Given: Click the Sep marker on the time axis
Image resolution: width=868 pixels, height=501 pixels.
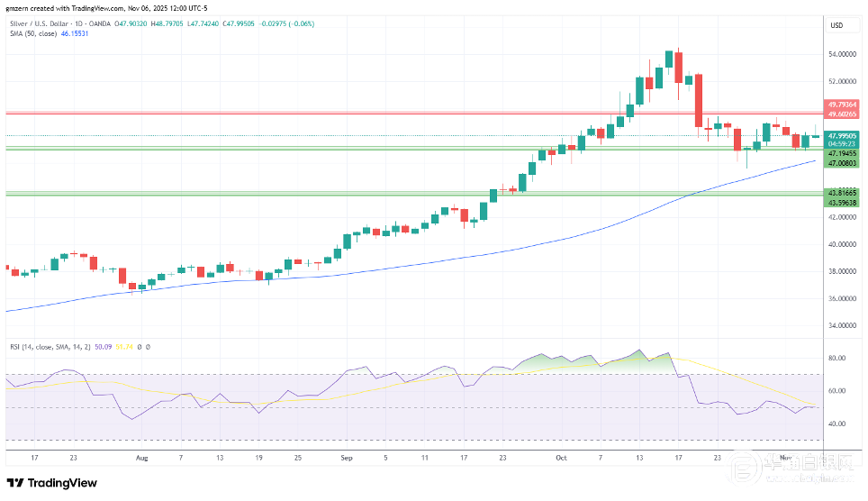Looking at the screenshot, I should click(x=348, y=457).
